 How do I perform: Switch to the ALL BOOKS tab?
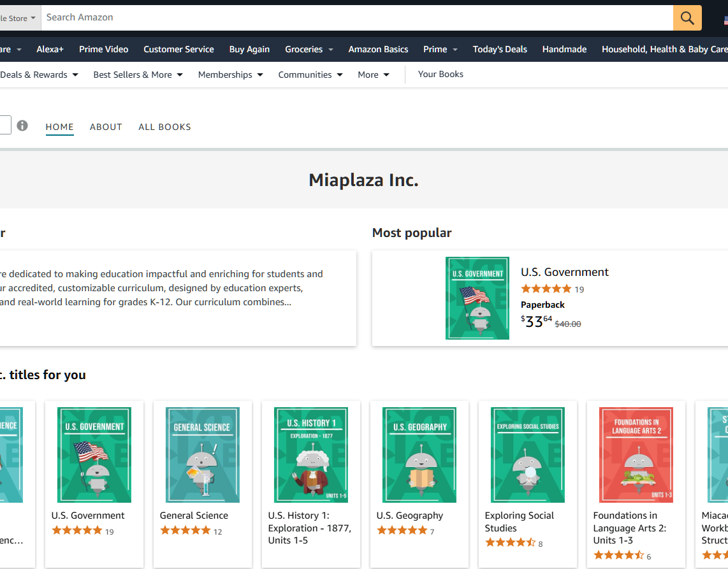(x=164, y=127)
